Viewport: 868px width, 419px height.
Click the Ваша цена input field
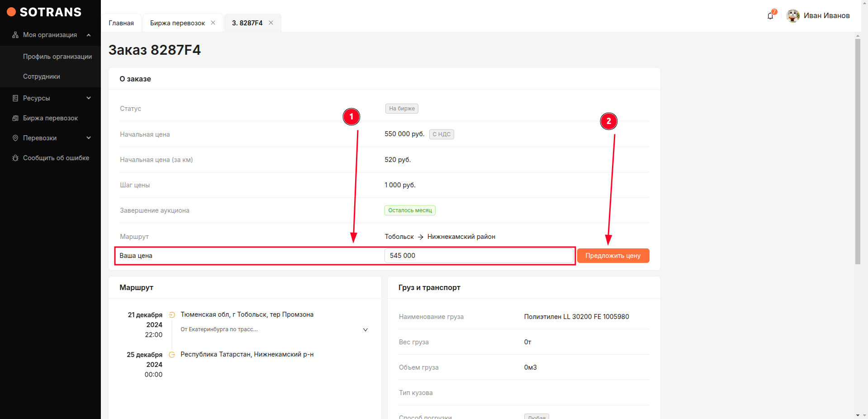[x=479, y=256]
